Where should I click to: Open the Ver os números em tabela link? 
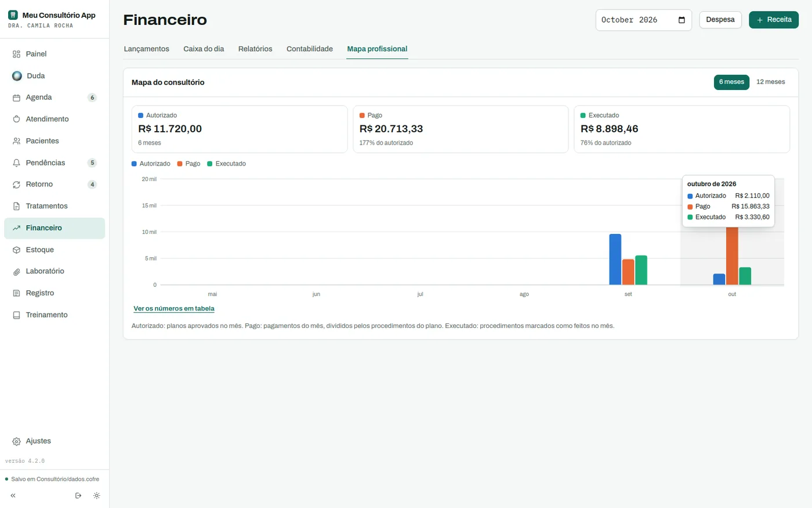coord(174,309)
